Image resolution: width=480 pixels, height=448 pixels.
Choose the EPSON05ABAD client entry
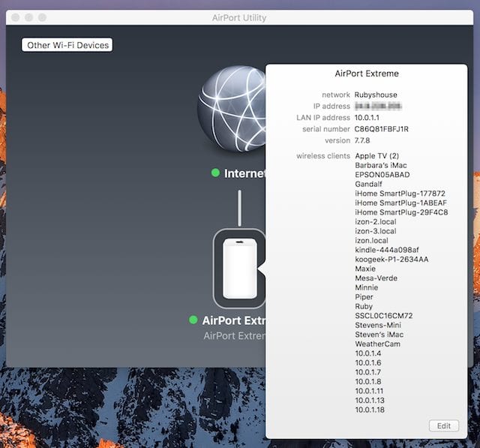tap(382, 175)
